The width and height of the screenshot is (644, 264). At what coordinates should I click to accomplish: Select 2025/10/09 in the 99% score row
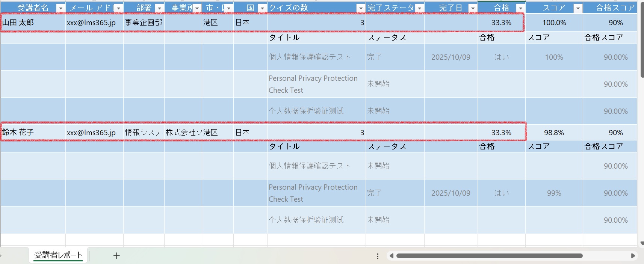tap(451, 193)
